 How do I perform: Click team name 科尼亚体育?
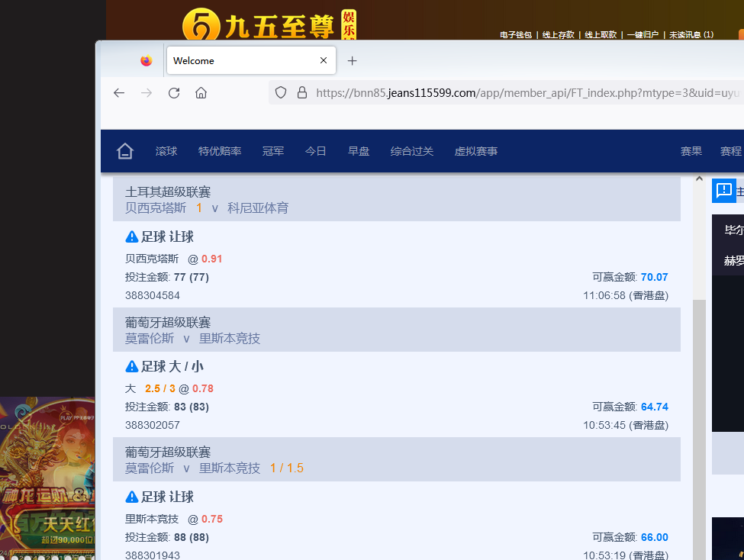(x=258, y=208)
